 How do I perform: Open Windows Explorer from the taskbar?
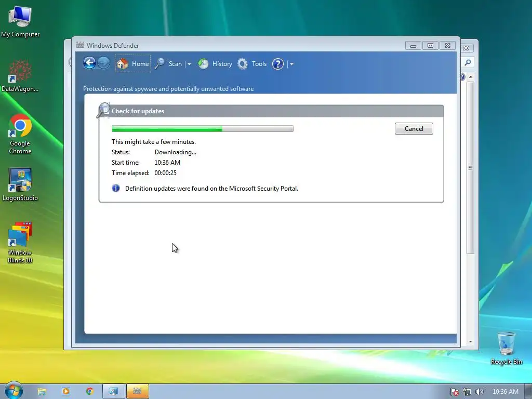pos(42,391)
